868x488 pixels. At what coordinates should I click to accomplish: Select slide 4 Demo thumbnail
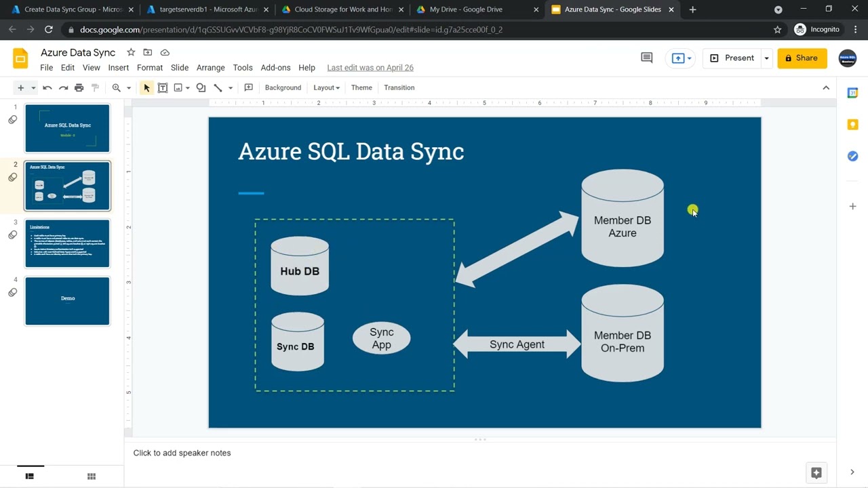tap(68, 301)
